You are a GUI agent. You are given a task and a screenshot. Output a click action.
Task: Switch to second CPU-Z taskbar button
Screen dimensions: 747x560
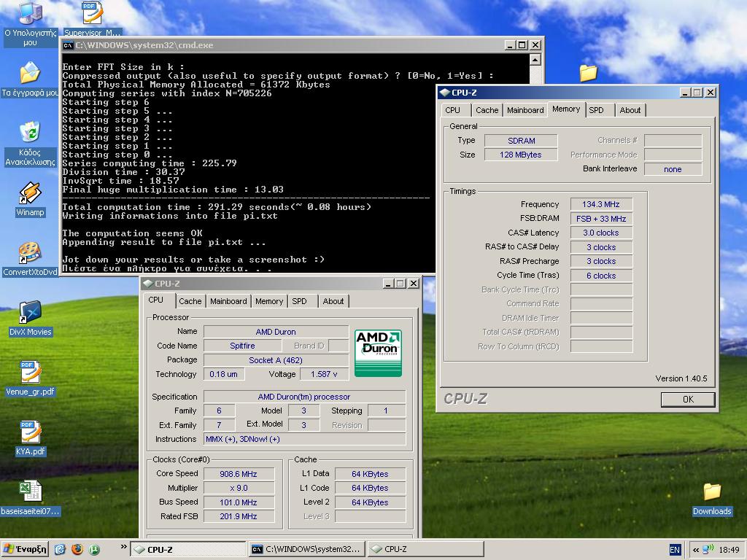425,550
